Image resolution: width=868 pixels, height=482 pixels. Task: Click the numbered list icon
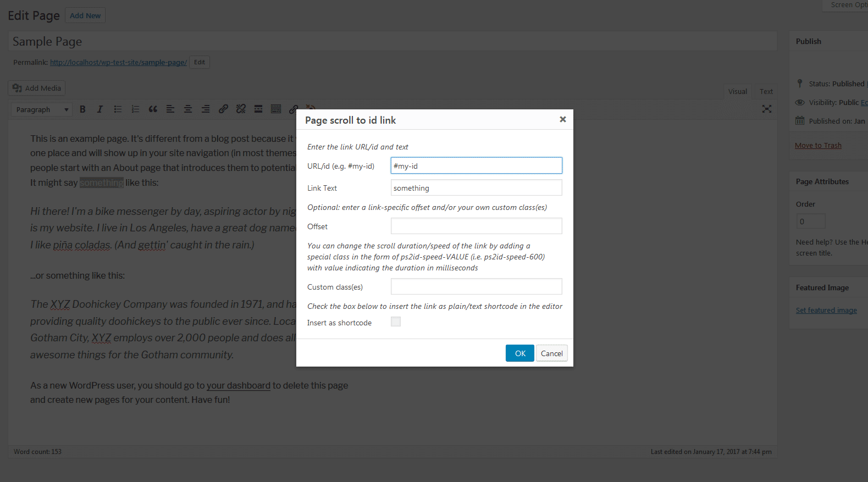point(135,109)
